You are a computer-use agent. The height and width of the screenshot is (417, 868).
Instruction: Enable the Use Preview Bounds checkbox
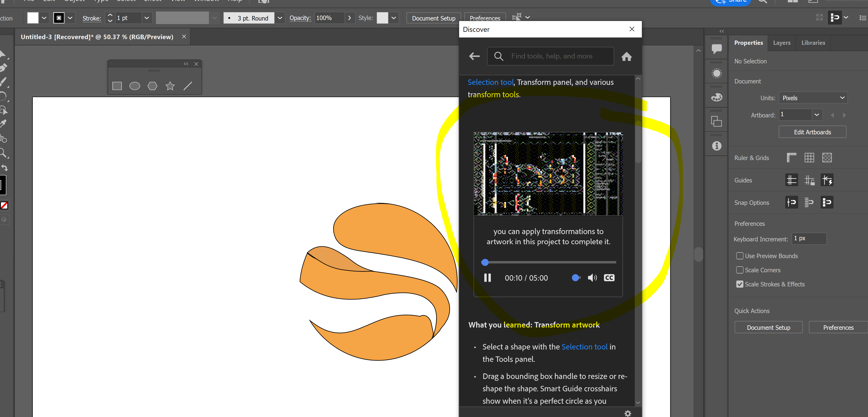740,256
